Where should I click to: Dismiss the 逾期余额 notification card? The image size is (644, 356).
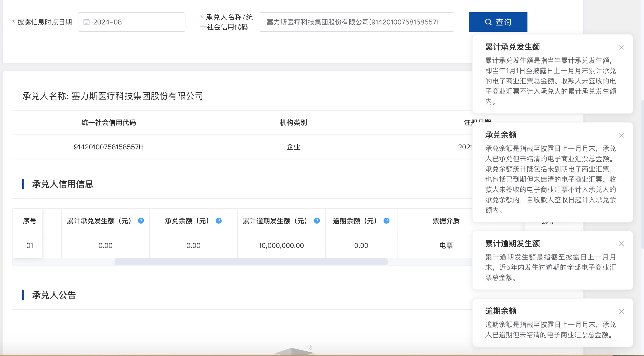tap(621, 311)
